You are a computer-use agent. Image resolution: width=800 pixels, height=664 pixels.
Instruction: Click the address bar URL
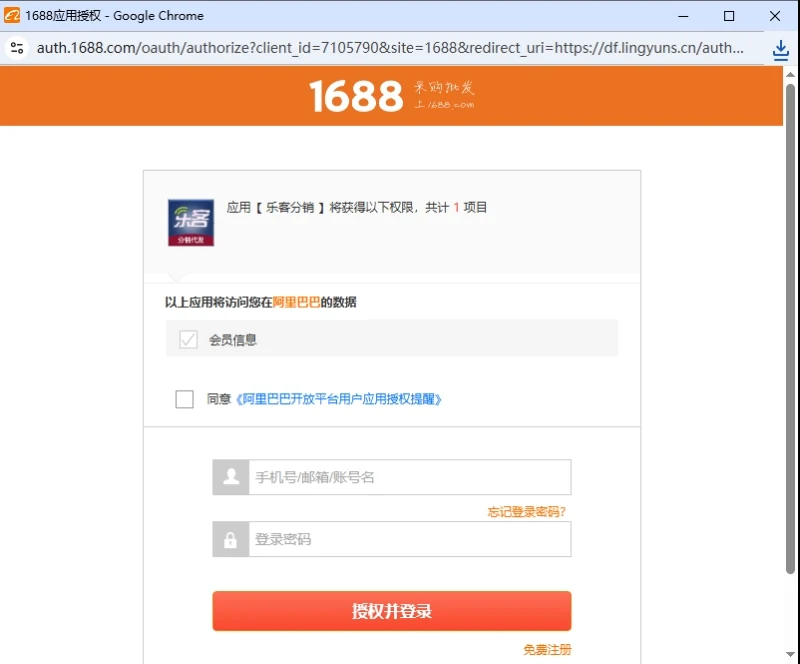pos(390,48)
